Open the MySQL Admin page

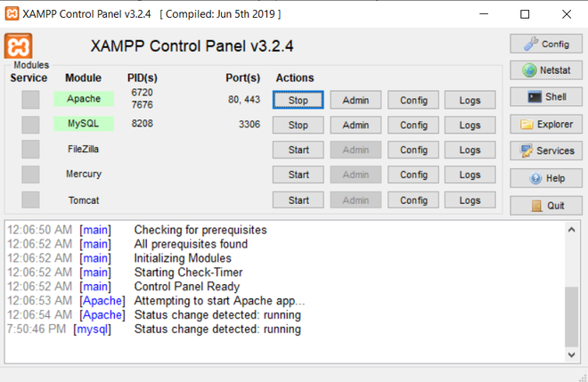[x=355, y=125]
